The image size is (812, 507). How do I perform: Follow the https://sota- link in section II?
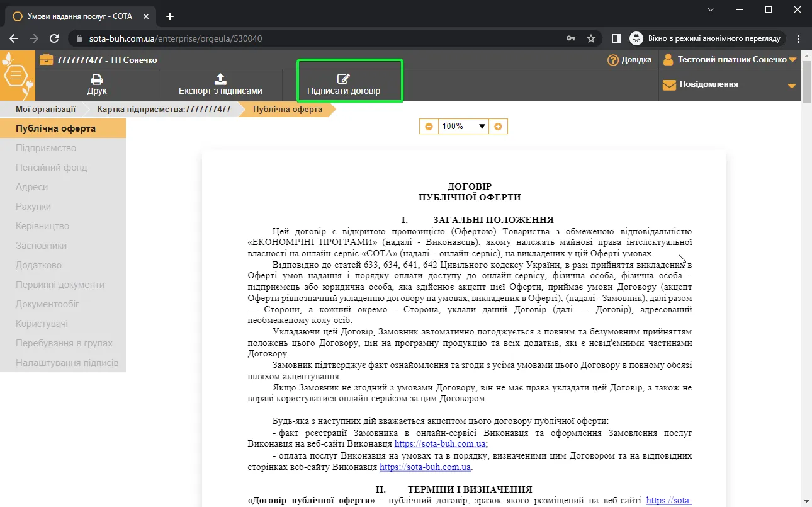(x=669, y=501)
